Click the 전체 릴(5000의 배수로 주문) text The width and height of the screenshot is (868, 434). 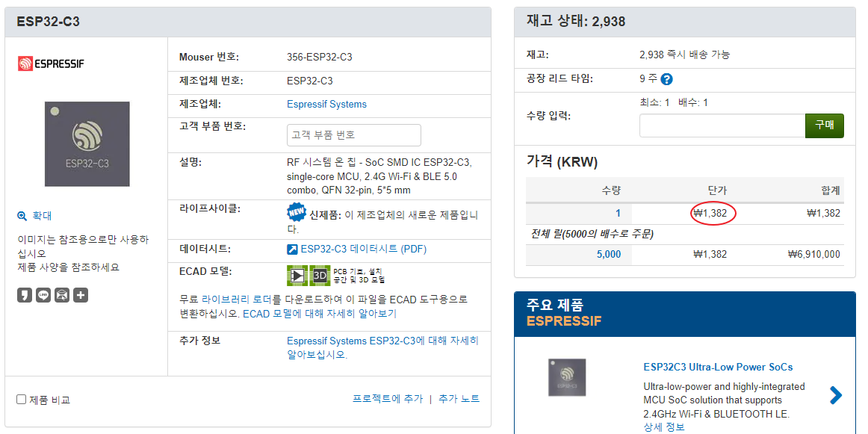(592, 234)
